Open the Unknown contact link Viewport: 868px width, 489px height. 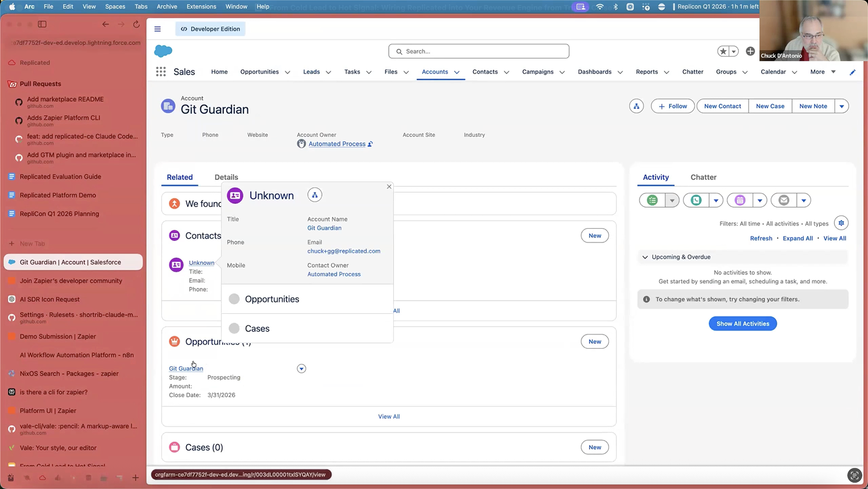tap(201, 263)
